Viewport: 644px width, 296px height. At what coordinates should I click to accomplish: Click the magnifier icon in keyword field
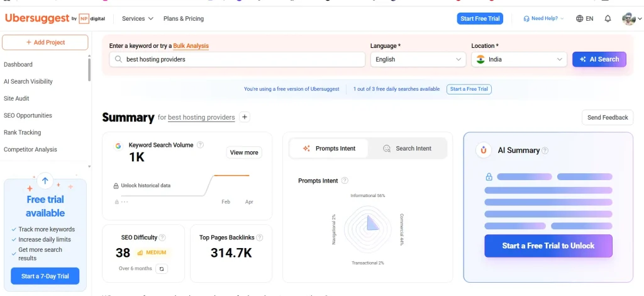point(118,59)
